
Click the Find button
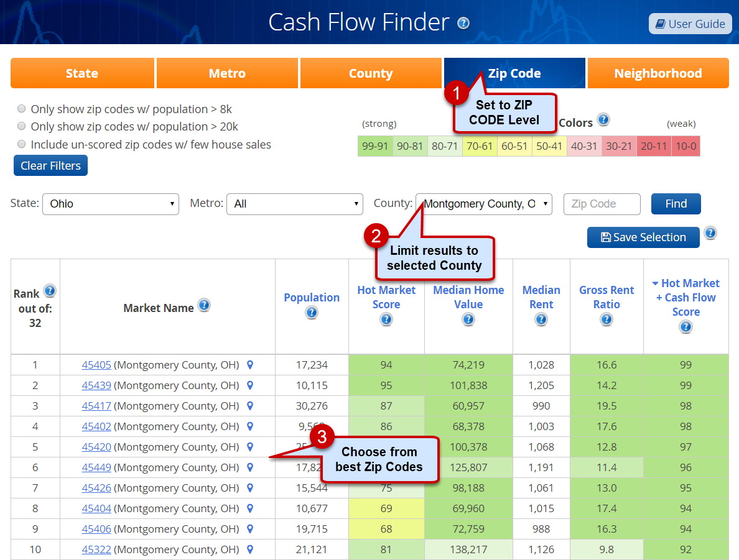[676, 203]
